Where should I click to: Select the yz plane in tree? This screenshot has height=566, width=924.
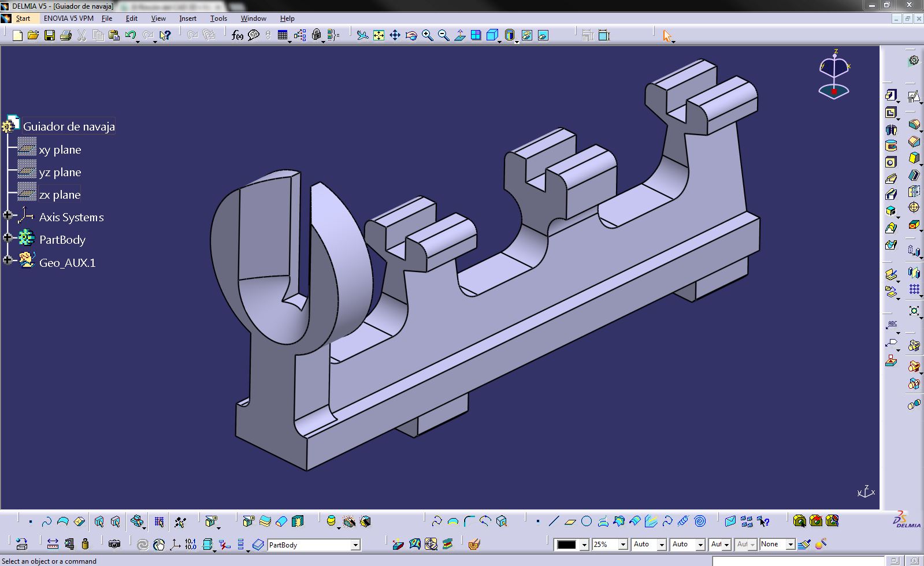click(60, 172)
